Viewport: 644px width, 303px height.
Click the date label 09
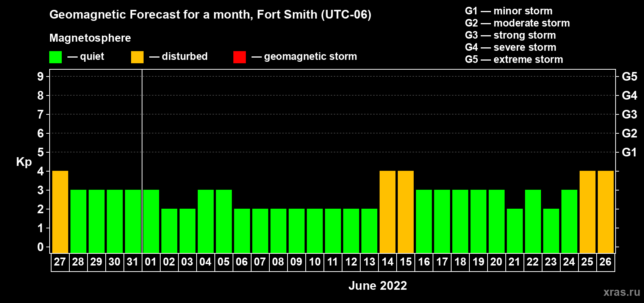[296, 262]
